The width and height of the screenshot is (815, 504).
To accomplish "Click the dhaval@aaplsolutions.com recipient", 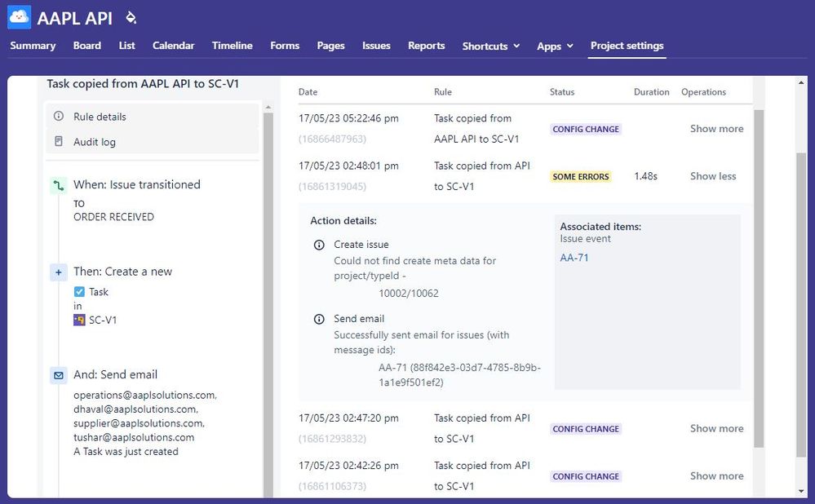I will 135,409.
